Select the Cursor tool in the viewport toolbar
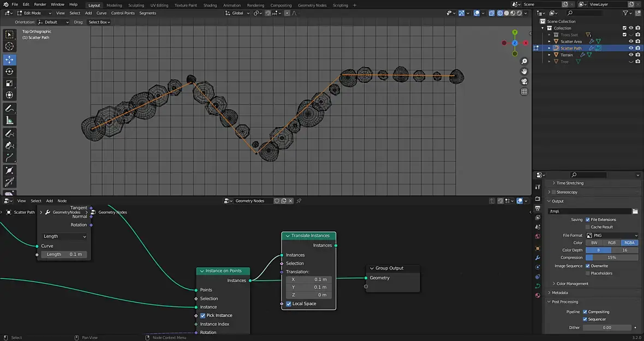644x341 pixels. (9, 46)
